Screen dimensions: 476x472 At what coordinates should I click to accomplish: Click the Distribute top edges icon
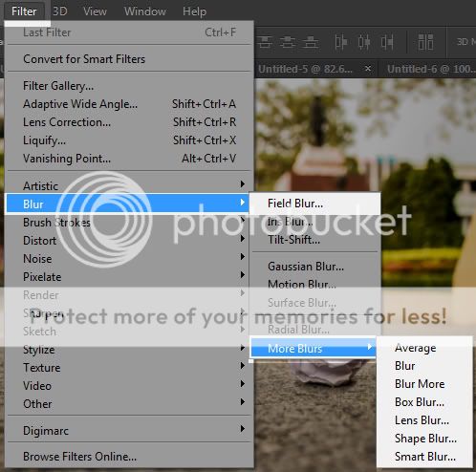pyautogui.click(x=265, y=42)
